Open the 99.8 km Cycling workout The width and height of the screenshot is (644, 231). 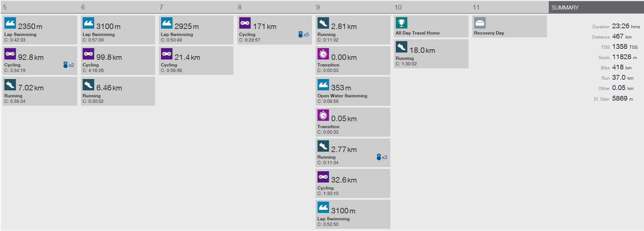118,61
